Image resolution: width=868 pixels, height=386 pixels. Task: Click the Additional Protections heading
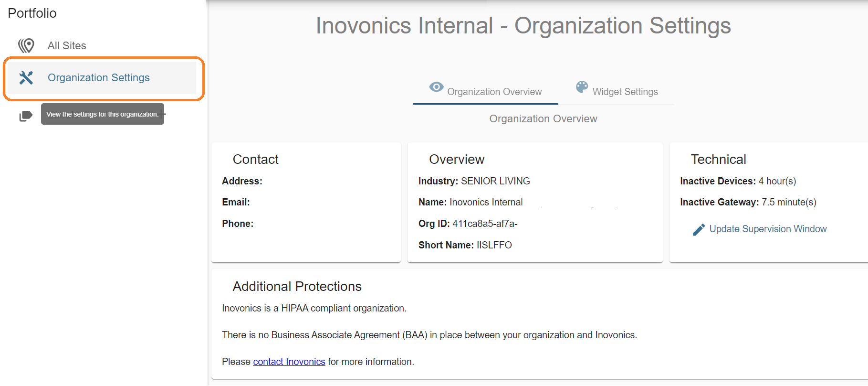(x=297, y=286)
